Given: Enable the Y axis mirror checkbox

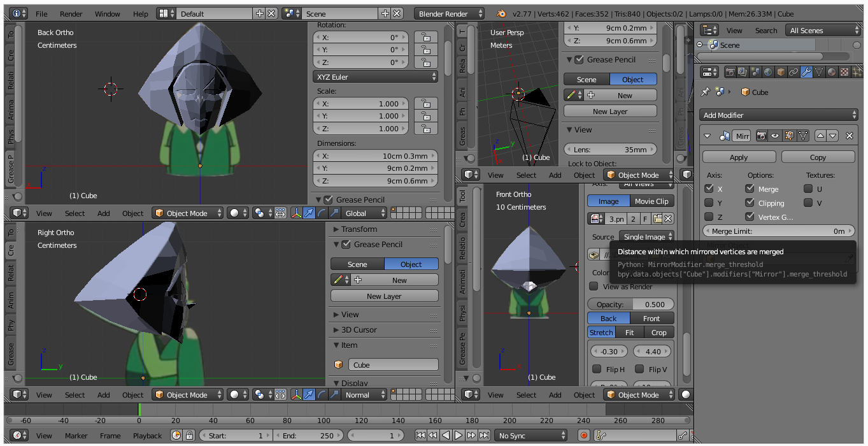Looking at the screenshot, I should (x=709, y=203).
